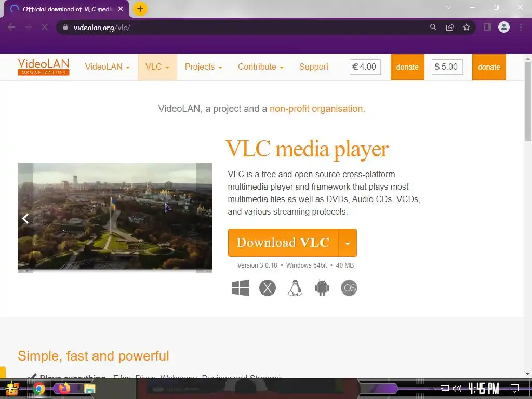Toggle browser side panel icon

tap(487, 27)
